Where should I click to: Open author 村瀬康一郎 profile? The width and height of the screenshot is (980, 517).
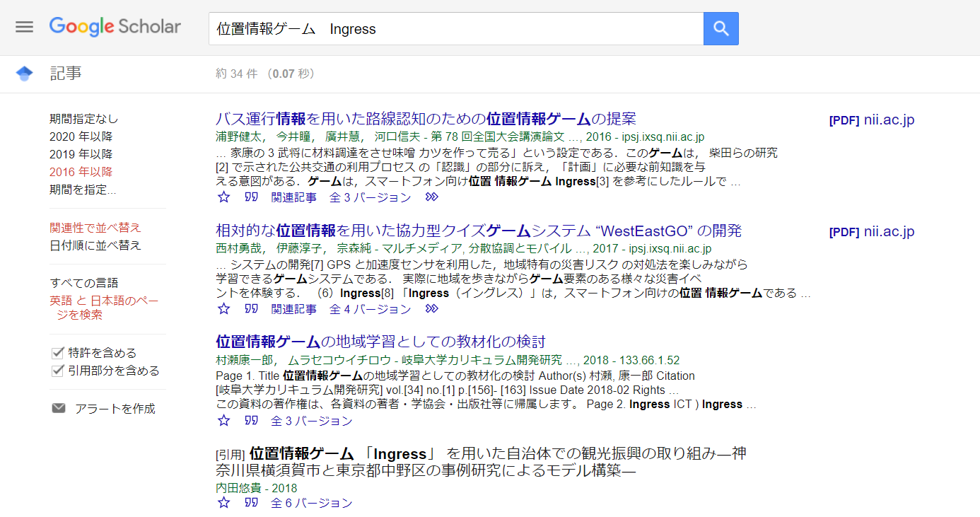244,361
